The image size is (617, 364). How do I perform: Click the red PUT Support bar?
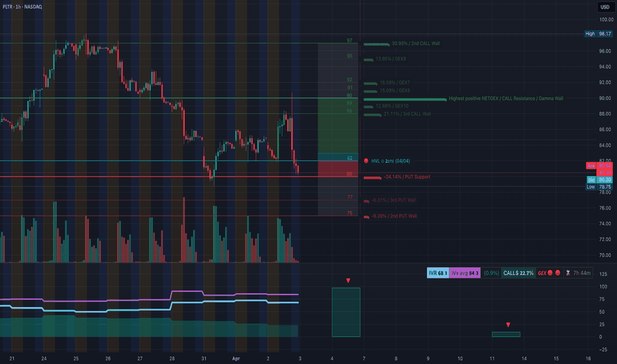372,178
